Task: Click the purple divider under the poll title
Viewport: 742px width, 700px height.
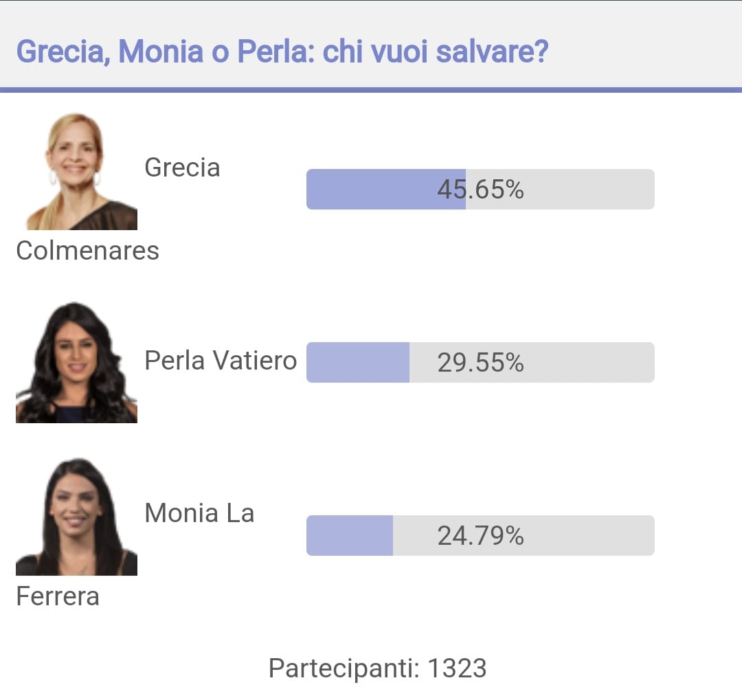Action: point(371,90)
